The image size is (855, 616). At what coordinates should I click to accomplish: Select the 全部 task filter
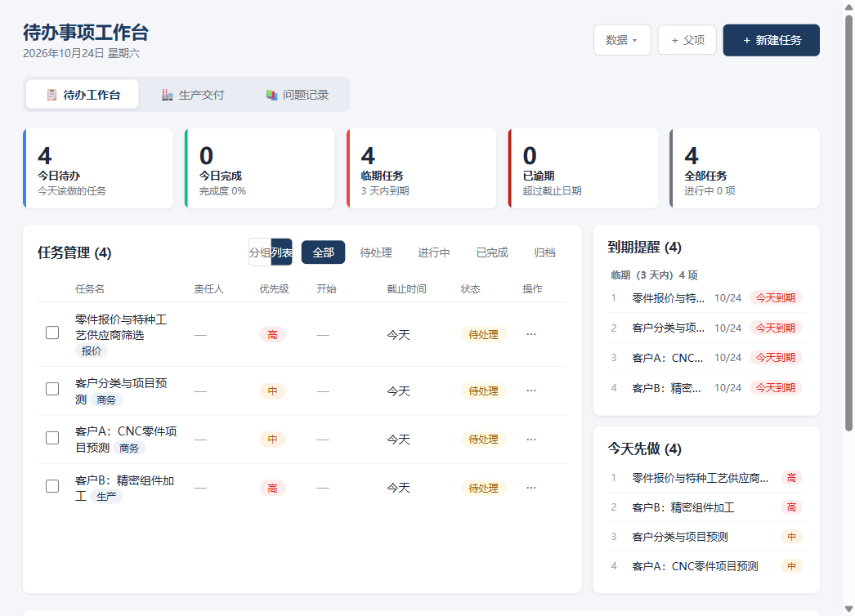tap(324, 252)
